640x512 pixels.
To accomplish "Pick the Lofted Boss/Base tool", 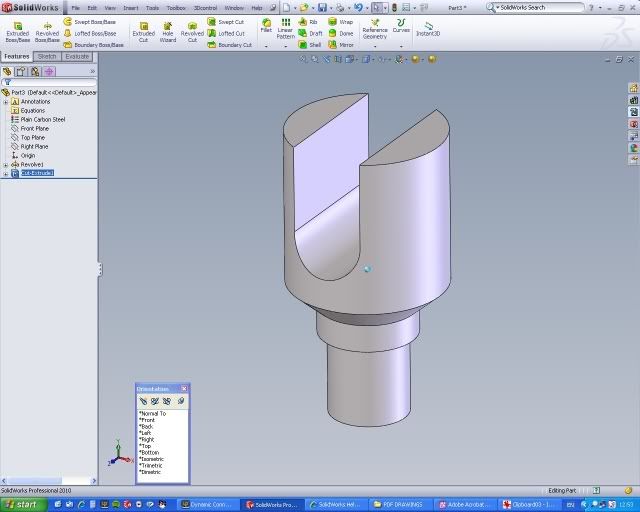I will (x=92, y=33).
